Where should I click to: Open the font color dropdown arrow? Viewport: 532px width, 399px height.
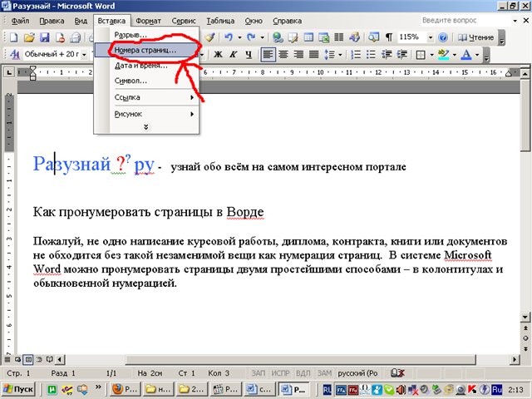click(477, 54)
